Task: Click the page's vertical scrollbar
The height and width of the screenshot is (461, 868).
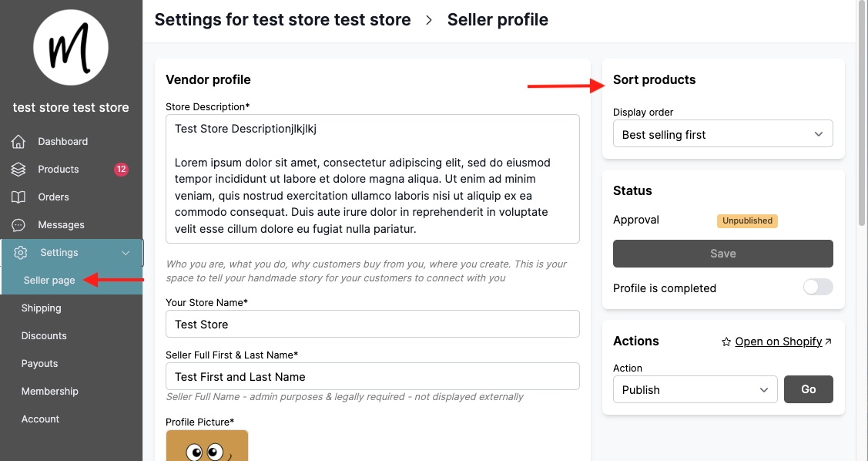Action: [x=862, y=116]
